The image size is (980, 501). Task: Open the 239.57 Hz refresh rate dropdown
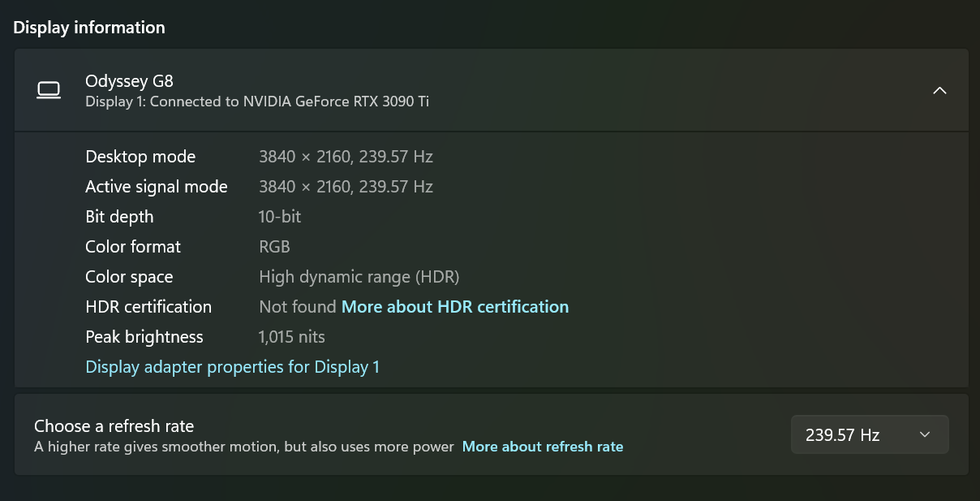pos(868,435)
